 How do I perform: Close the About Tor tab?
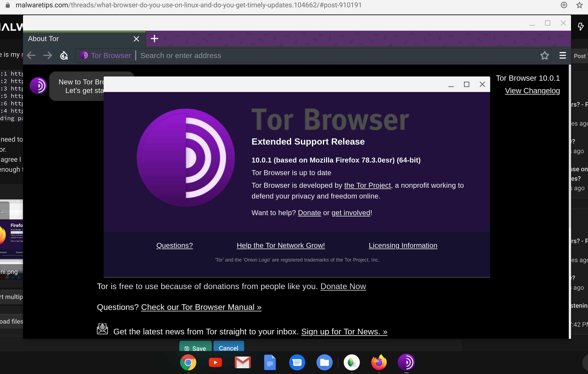(136, 39)
